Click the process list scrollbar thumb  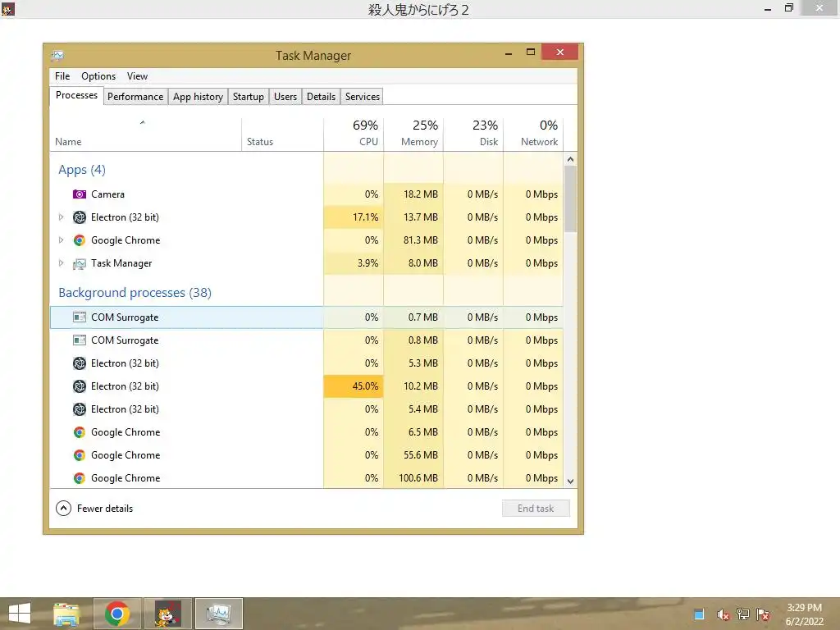571,199
